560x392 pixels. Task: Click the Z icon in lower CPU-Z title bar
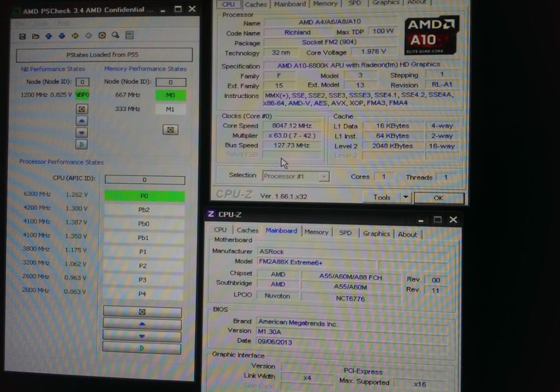[211, 214]
